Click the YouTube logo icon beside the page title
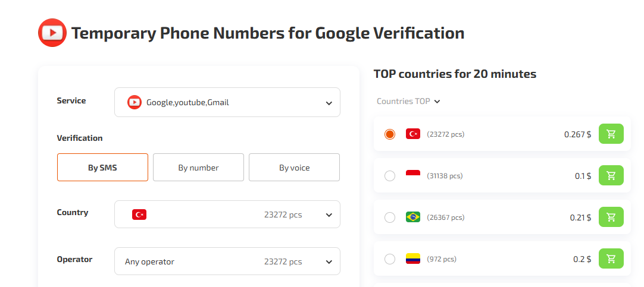 coord(52,33)
